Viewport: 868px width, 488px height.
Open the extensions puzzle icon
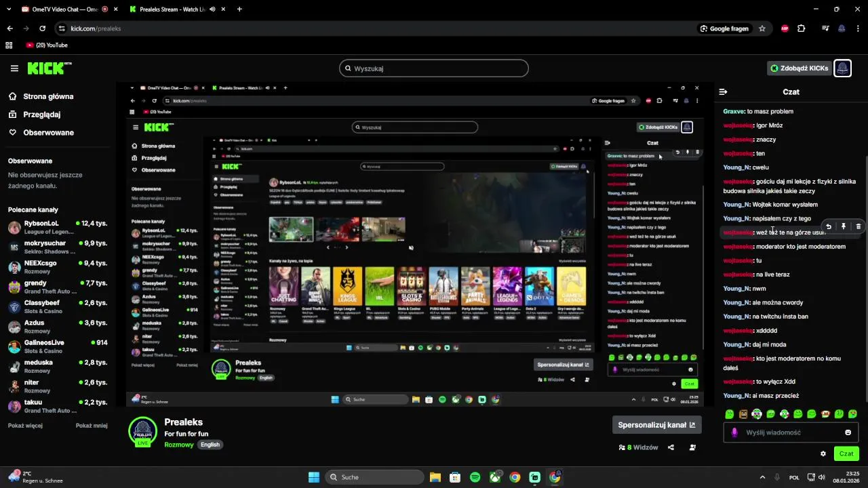pyautogui.click(x=802, y=28)
